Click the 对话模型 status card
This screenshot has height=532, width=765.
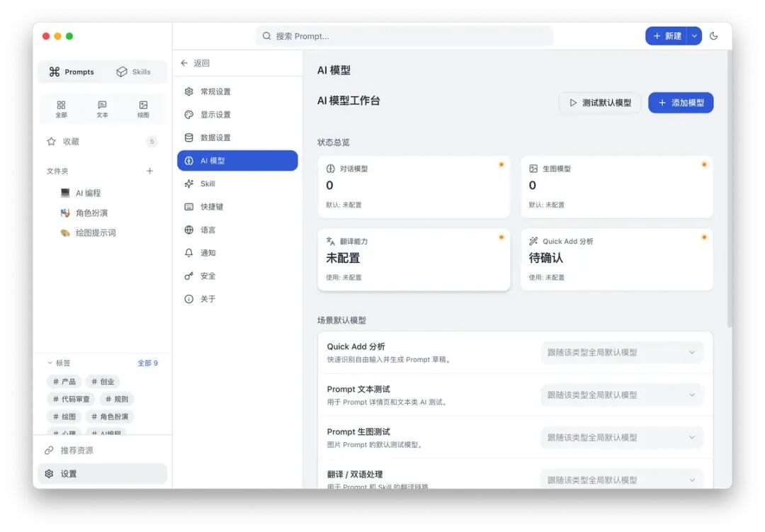click(414, 187)
